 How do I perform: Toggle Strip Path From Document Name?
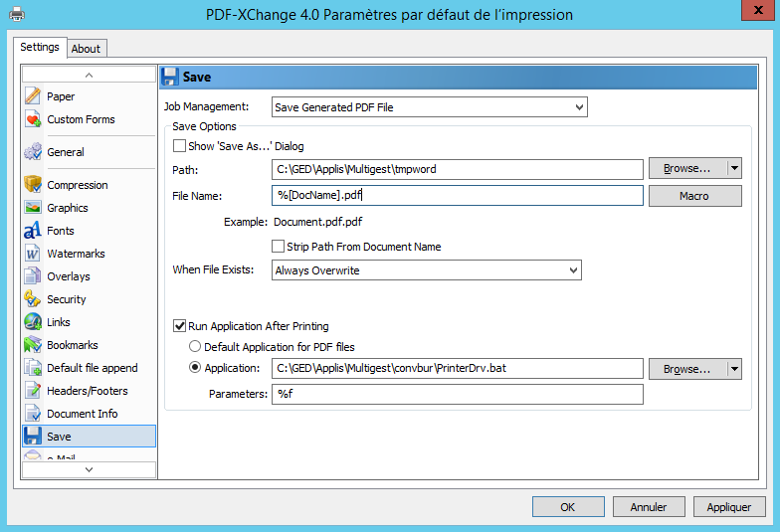pyautogui.click(x=279, y=246)
